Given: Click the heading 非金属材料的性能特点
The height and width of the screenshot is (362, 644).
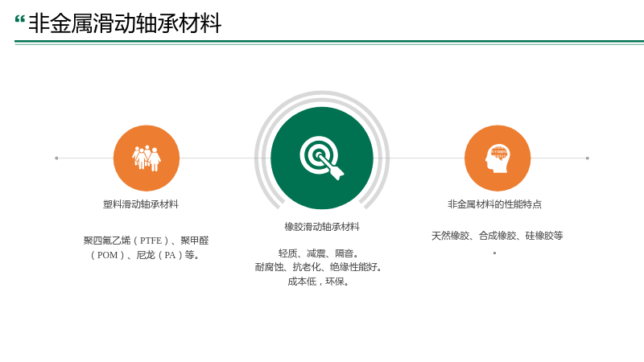Looking at the screenshot, I should point(494,204).
